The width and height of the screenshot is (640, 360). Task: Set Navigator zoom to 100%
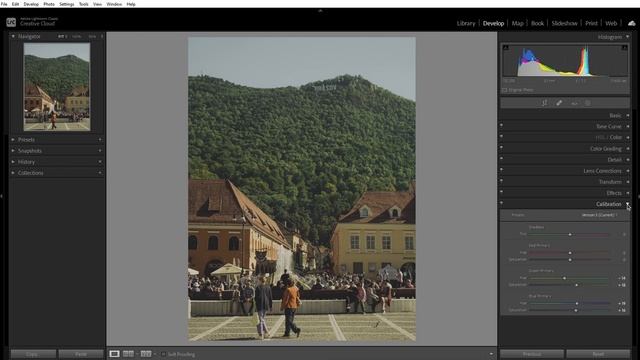coord(76,36)
